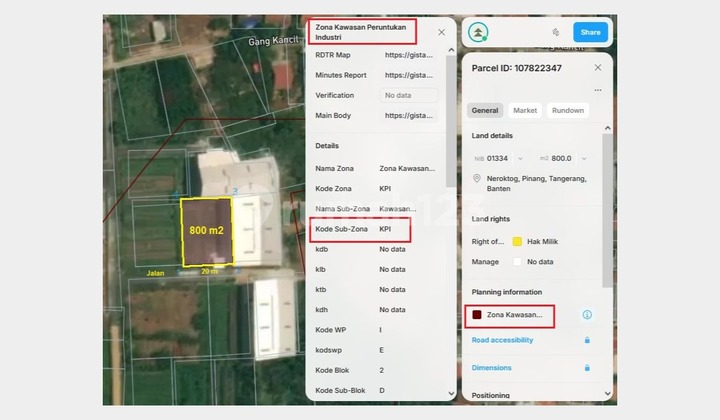Open the RDTR Map link
This screenshot has height=420, width=720.
tap(409, 55)
